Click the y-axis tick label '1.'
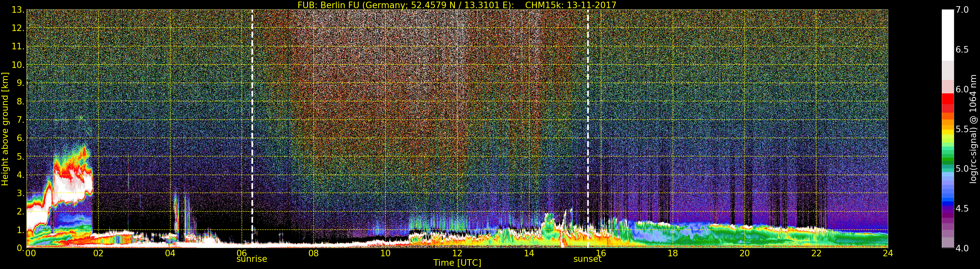 pos(20,230)
